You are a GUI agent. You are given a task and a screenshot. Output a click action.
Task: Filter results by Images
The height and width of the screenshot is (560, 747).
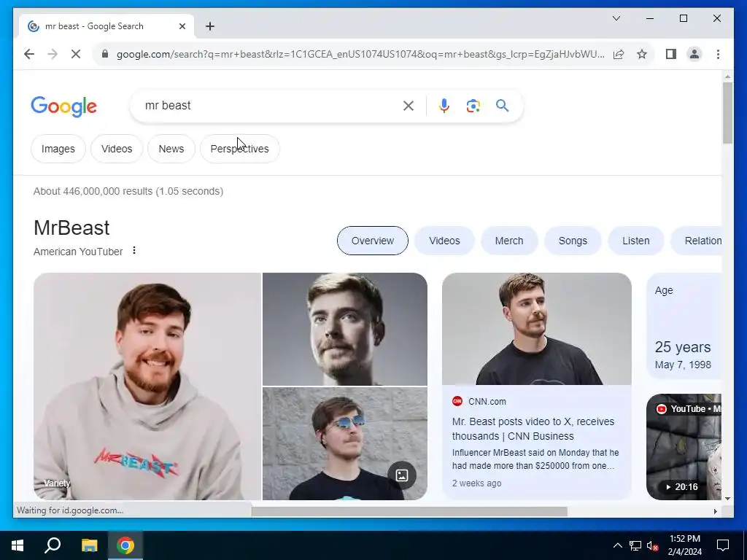[58, 149]
